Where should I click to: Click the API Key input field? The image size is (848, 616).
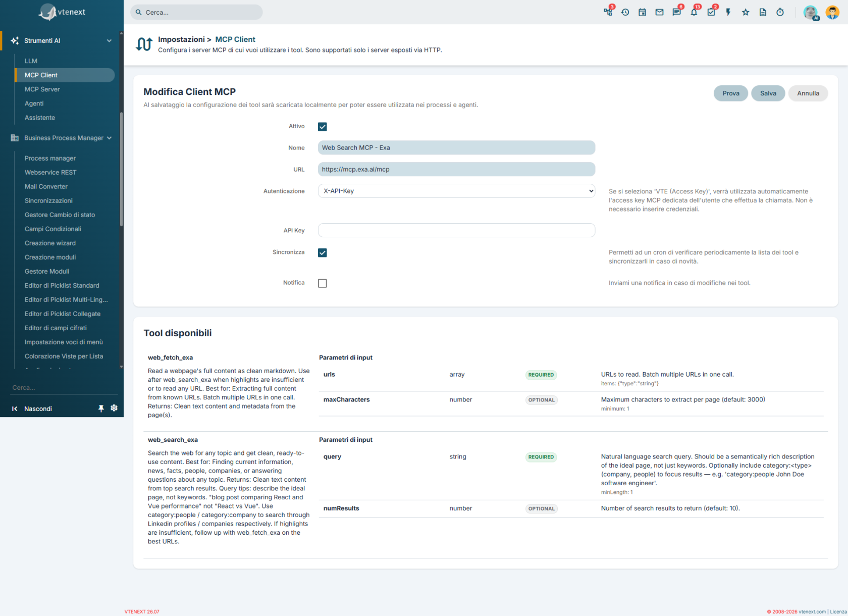(x=456, y=230)
